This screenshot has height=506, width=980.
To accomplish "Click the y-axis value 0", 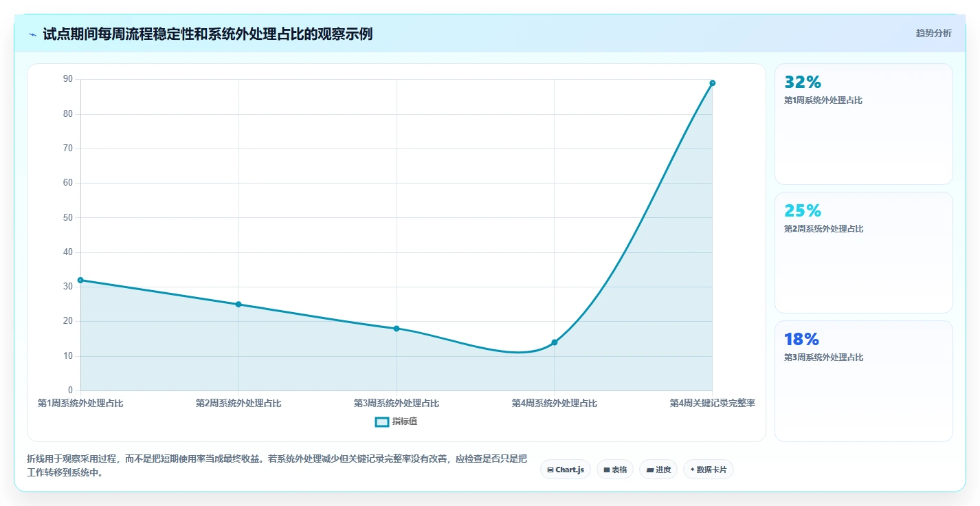I will [70, 390].
